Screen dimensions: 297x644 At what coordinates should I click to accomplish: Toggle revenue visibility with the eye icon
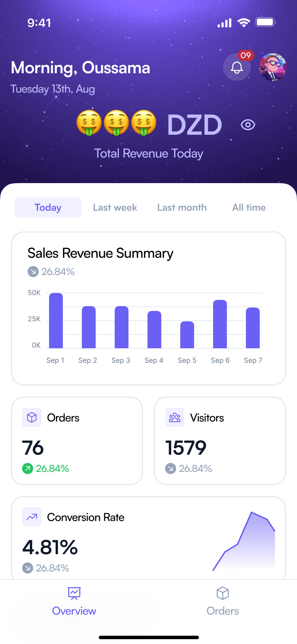248,125
